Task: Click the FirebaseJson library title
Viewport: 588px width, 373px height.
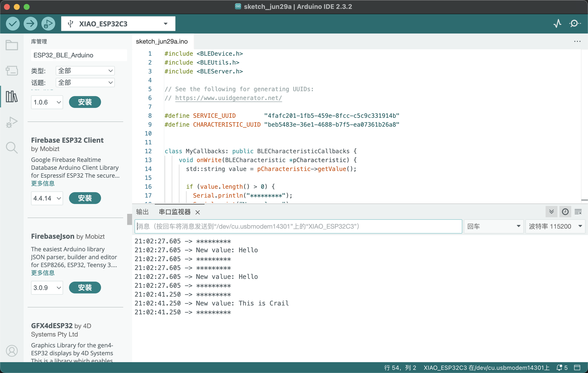Action: tap(53, 236)
